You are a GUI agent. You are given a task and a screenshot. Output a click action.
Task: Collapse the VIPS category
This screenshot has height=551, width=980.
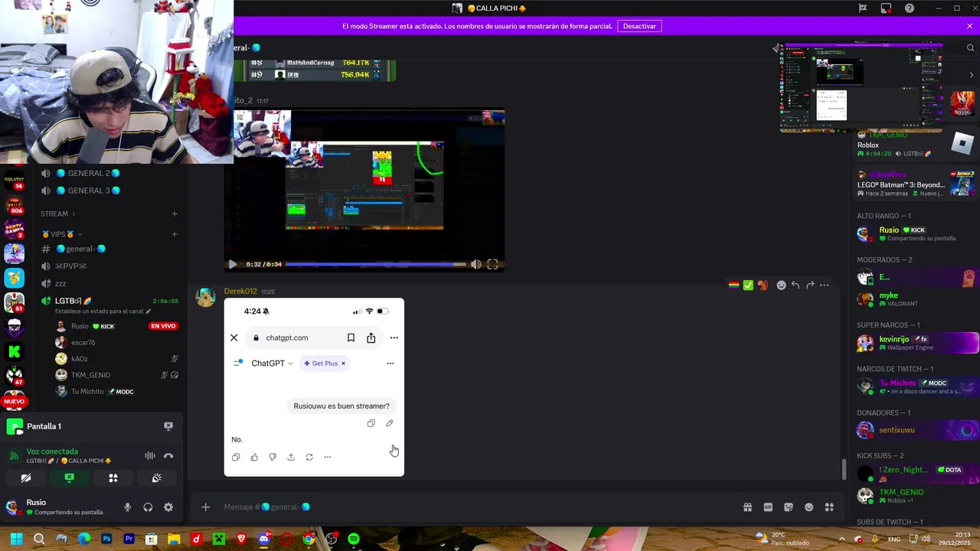tap(61, 234)
